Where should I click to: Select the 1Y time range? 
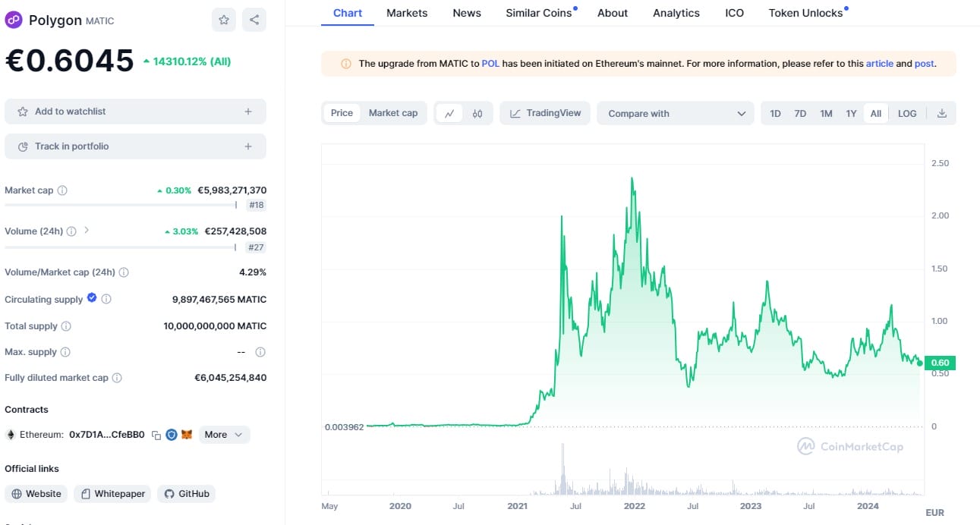pyautogui.click(x=851, y=112)
